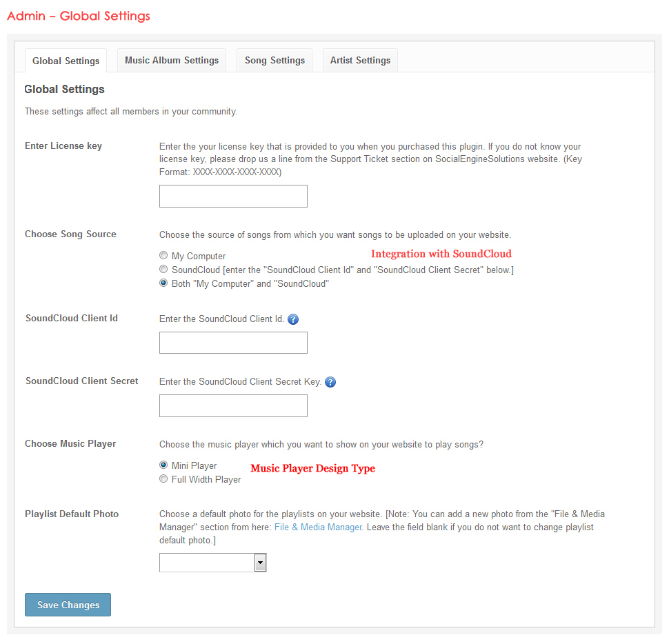The width and height of the screenshot is (669, 644).
Task: Switch to the Music Album Settings tab
Action: [172, 61]
